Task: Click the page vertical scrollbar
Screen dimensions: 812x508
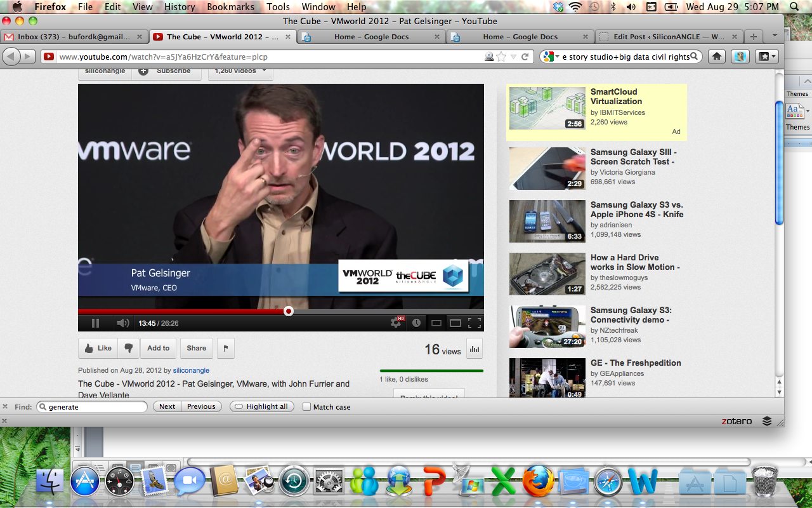Action: [779, 162]
